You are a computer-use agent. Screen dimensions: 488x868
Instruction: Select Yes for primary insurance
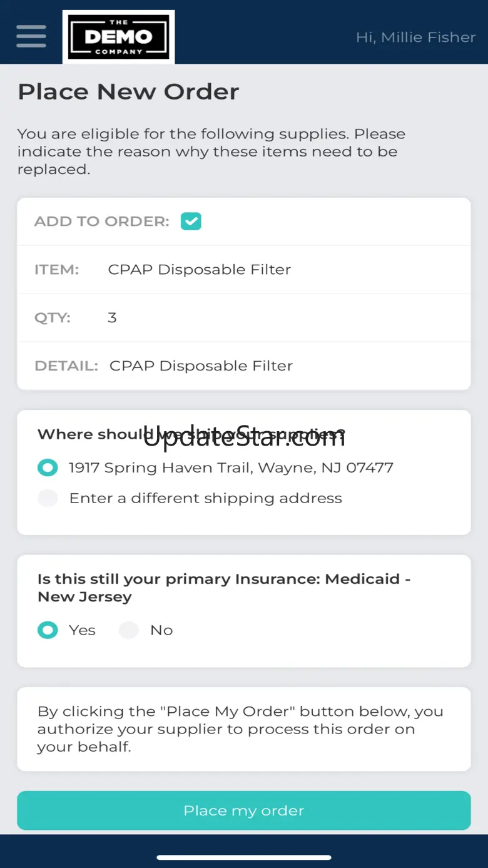pos(48,630)
